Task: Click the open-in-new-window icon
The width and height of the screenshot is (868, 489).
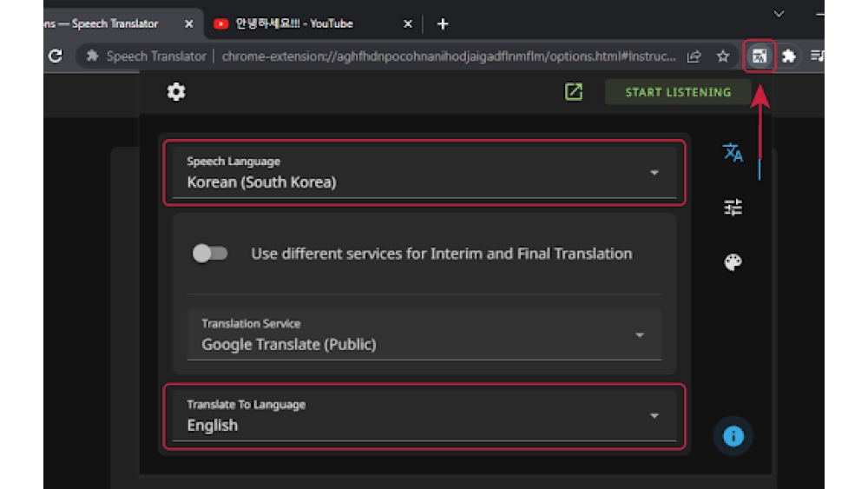Action: 574,92
